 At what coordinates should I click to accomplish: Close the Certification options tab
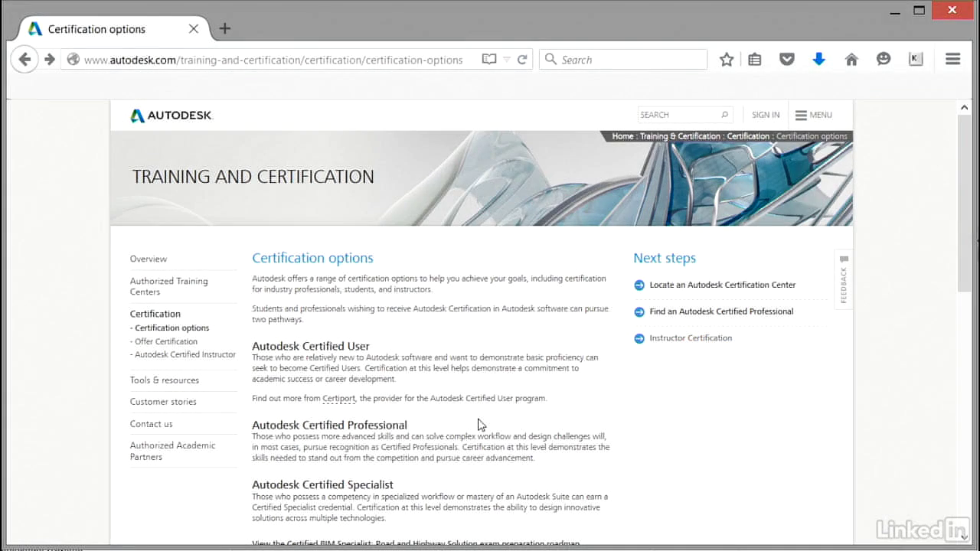[x=193, y=29]
